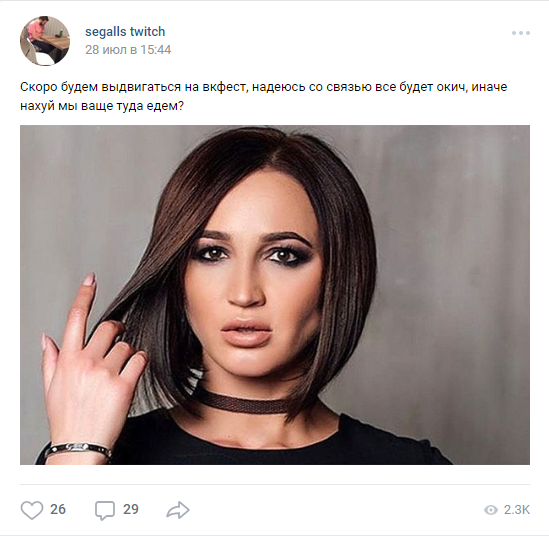Click the choker necklace in the photo
Viewport: 549px width, 536px height.
coord(247,403)
